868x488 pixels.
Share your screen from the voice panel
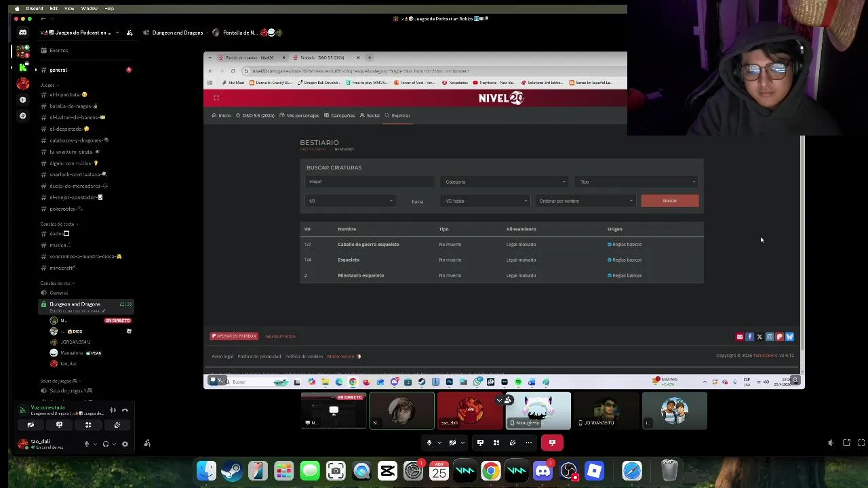(59, 425)
